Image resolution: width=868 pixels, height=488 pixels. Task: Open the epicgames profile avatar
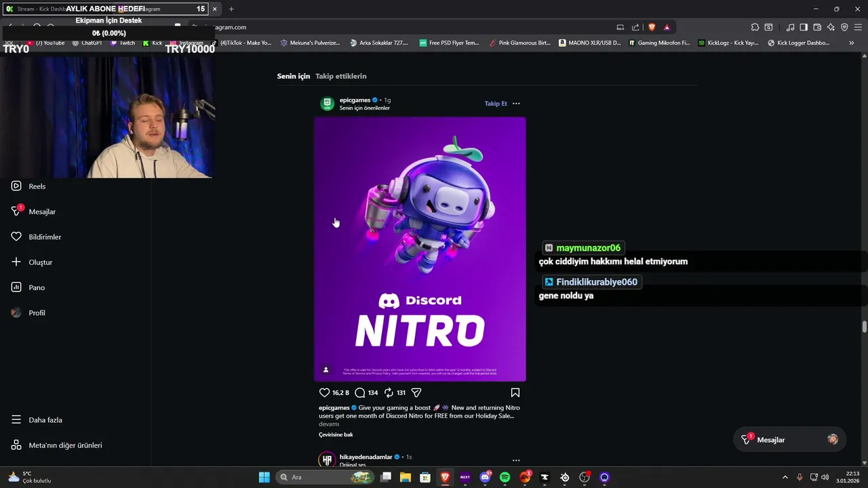click(x=327, y=104)
